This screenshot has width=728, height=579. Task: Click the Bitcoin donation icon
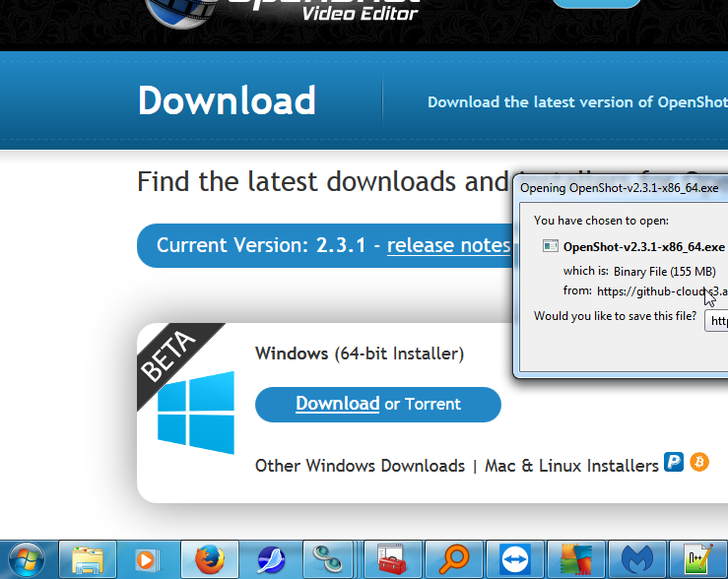[699, 462]
